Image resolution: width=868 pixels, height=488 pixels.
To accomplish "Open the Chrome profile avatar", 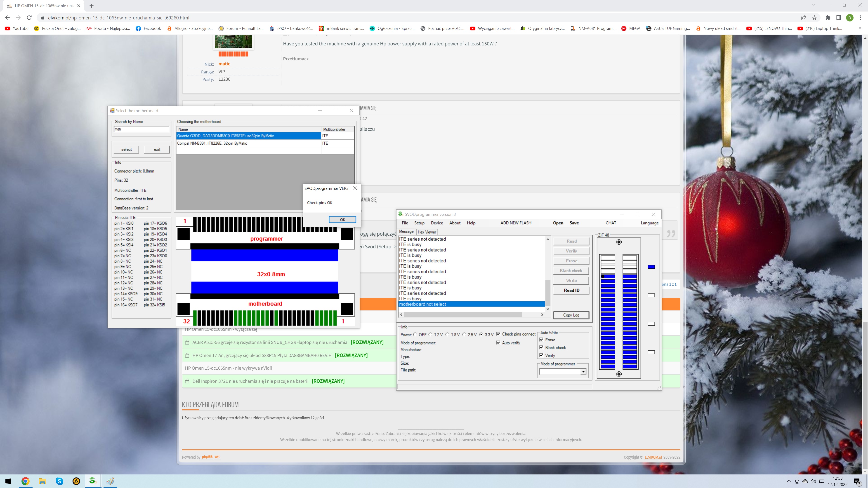I will pyautogui.click(x=849, y=18).
